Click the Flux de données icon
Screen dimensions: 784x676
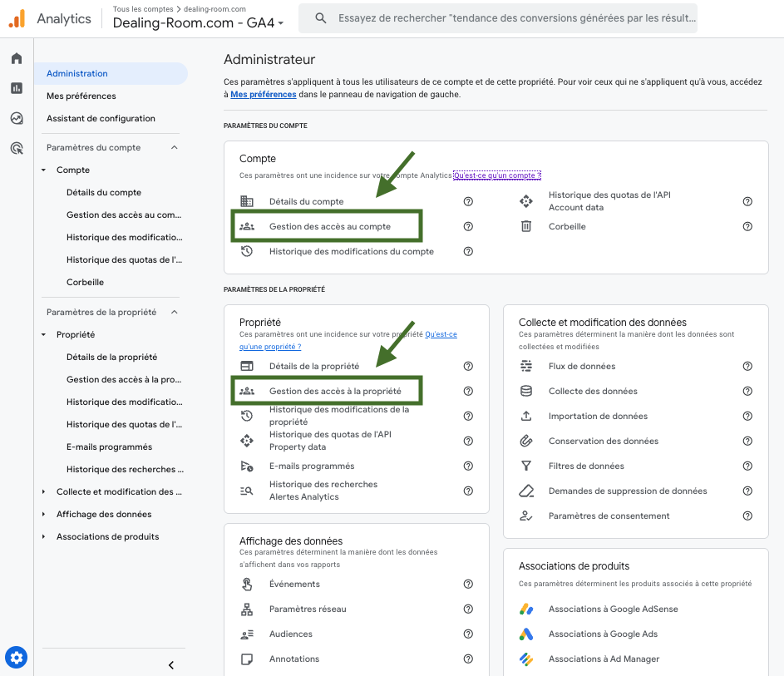pyautogui.click(x=526, y=366)
